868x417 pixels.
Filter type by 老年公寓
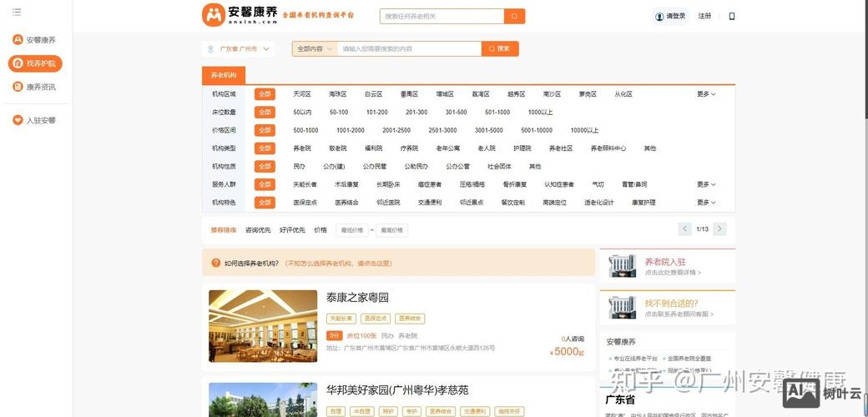pyautogui.click(x=448, y=148)
